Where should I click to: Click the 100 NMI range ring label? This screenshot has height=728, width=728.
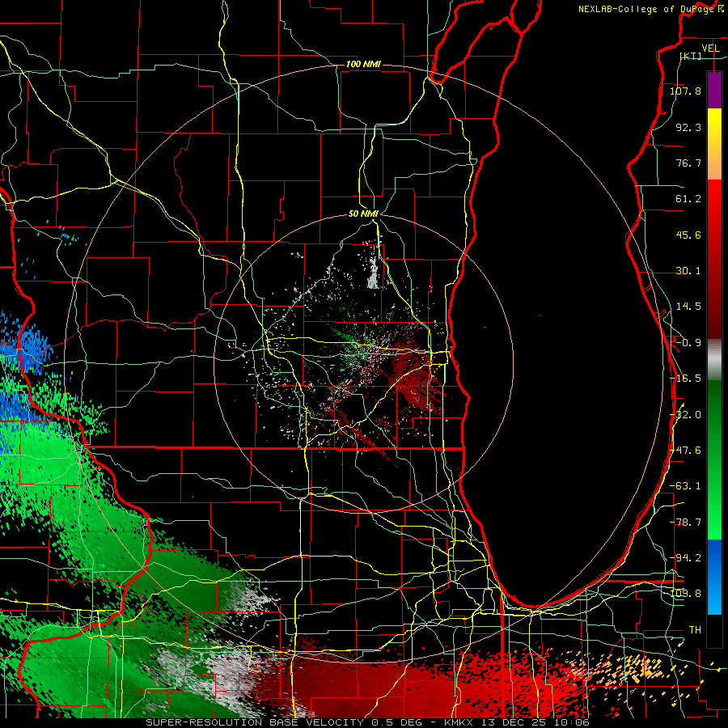pyautogui.click(x=363, y=64)
